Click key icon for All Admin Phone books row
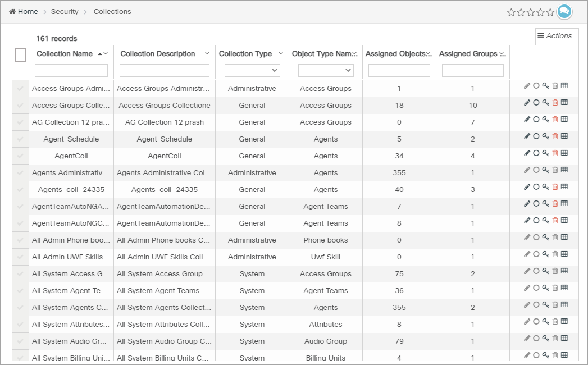 (546, 237)
